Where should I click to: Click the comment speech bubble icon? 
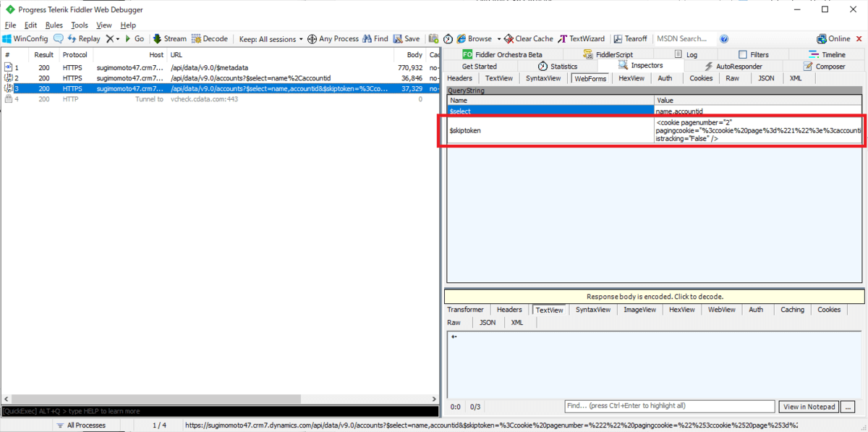tap(59, 39)
